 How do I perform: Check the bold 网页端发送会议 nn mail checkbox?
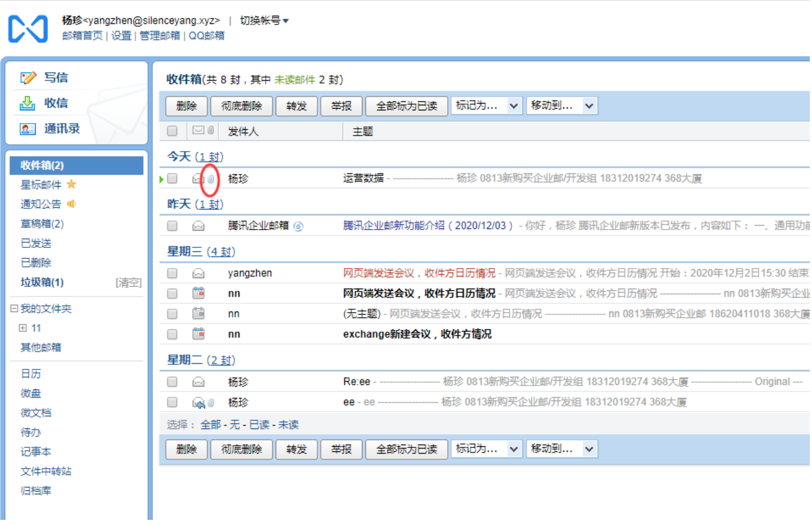coord(172,293)
